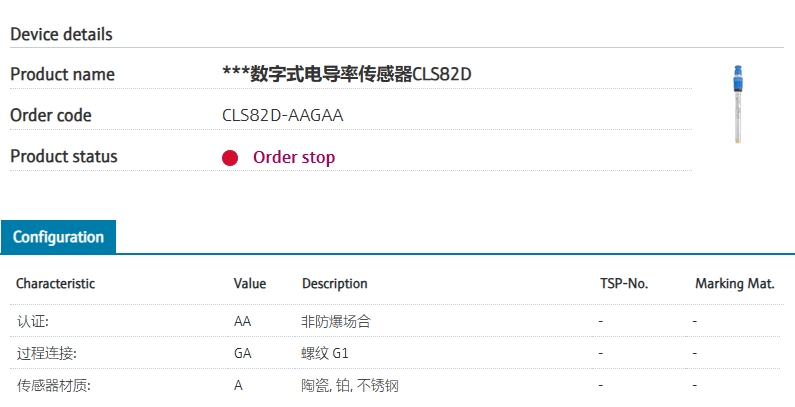This screenshot has height=407, width=795.
Task: Select the 认证 characteristic row
Action: pyautogui.click(x=398, y=321)
